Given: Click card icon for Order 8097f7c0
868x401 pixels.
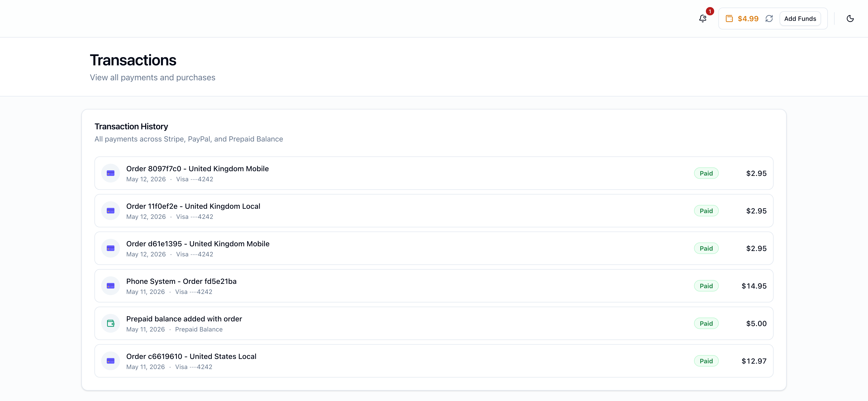Looking at the screenshot, I should tap(111, 173).
